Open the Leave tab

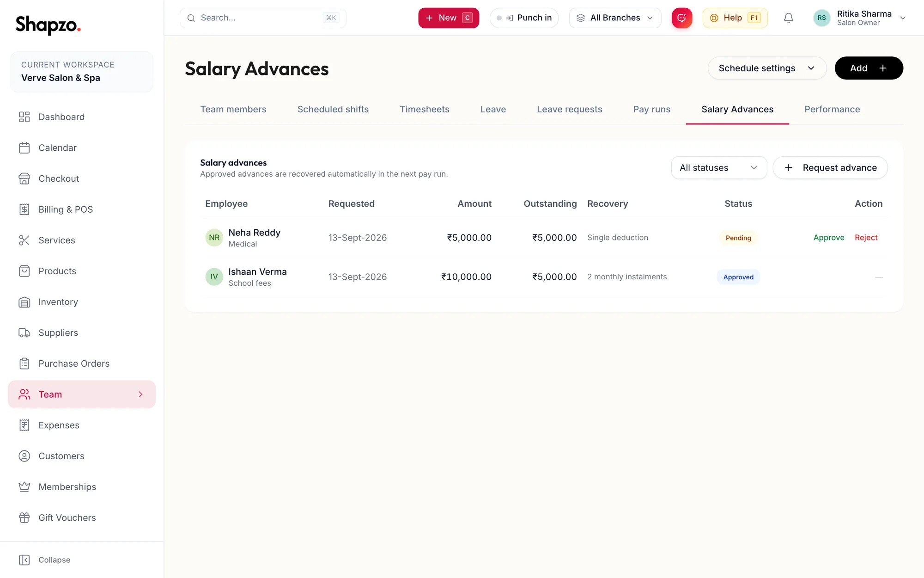point(493,110)
